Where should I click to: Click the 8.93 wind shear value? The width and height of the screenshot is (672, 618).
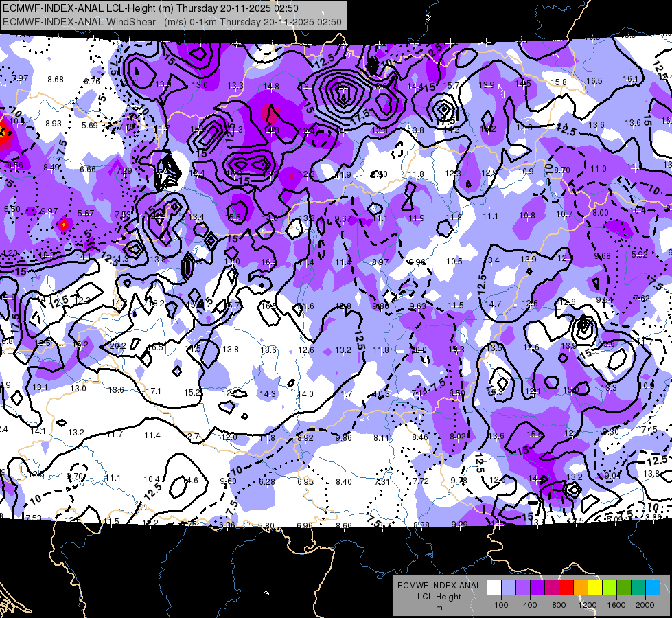[x=54, y=123]
